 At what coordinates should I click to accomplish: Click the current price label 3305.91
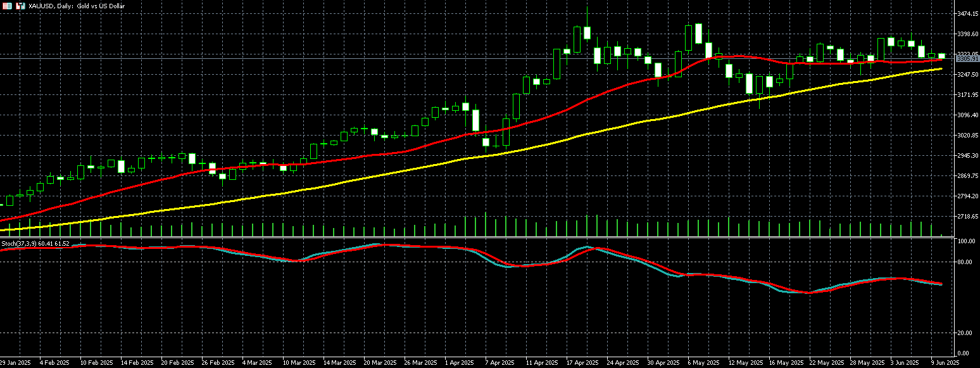click(967, 59)
